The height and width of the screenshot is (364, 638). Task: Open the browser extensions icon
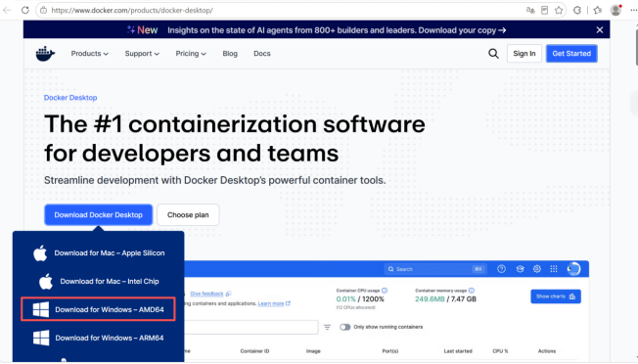577,10
